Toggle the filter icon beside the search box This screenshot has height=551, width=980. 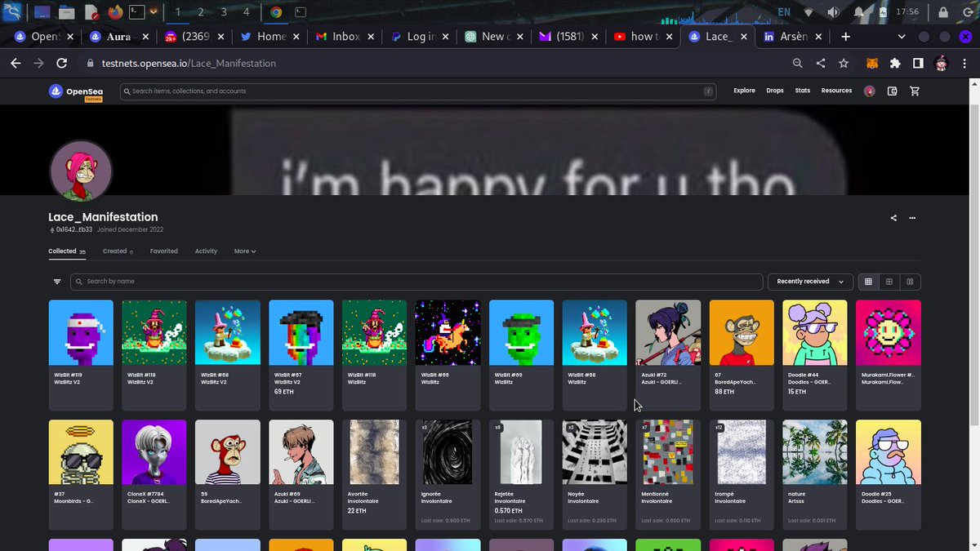pyautogui.click(x=57, y=282)
